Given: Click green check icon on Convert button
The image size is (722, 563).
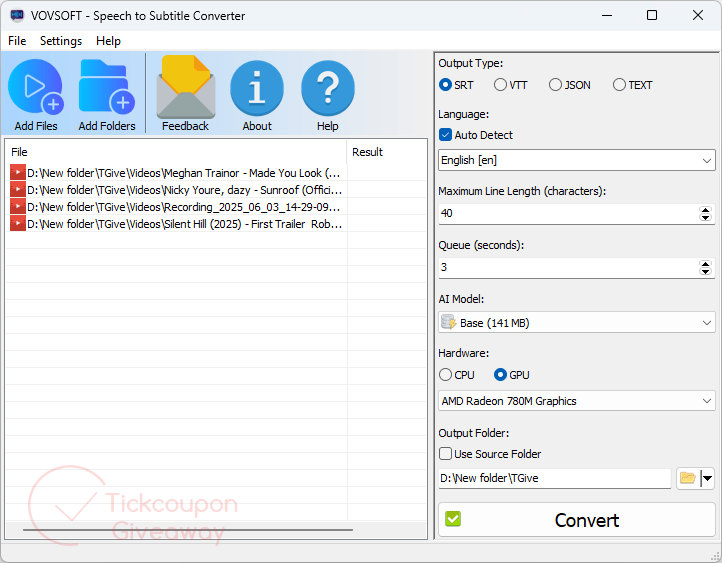Looking at the screenshot, I should click(x=453, y=519).
